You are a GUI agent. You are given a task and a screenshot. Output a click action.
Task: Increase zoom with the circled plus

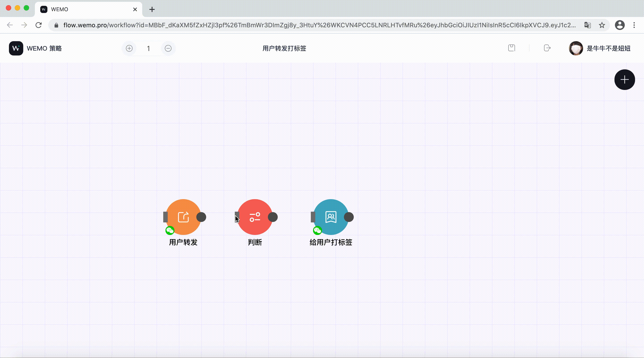click(x=129, y=48)
